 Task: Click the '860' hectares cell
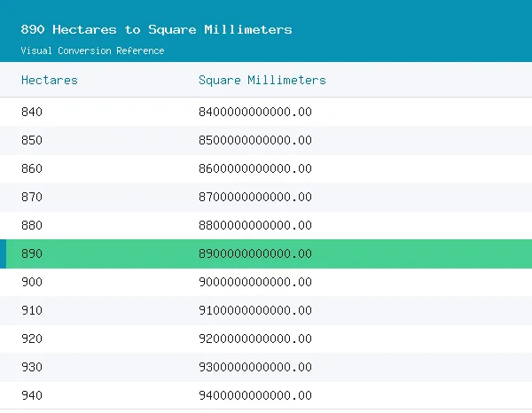coord(32,168)
